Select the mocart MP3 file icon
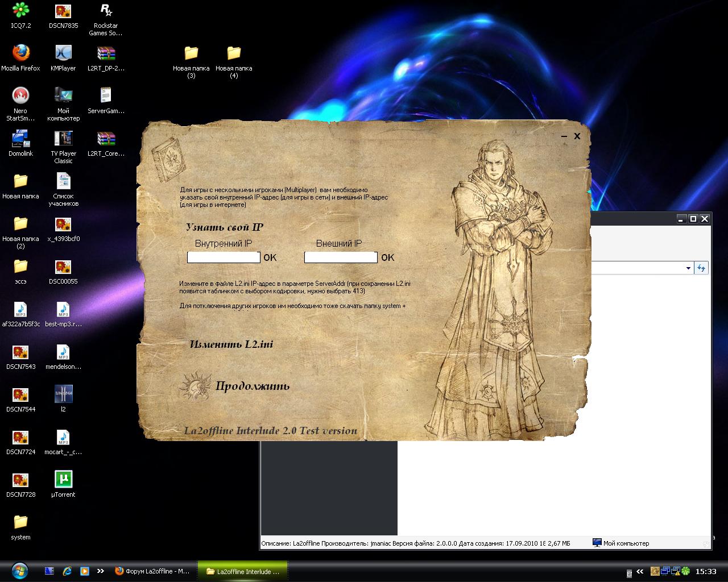Screen dimensions: 728x582 (x=63, y=442)
